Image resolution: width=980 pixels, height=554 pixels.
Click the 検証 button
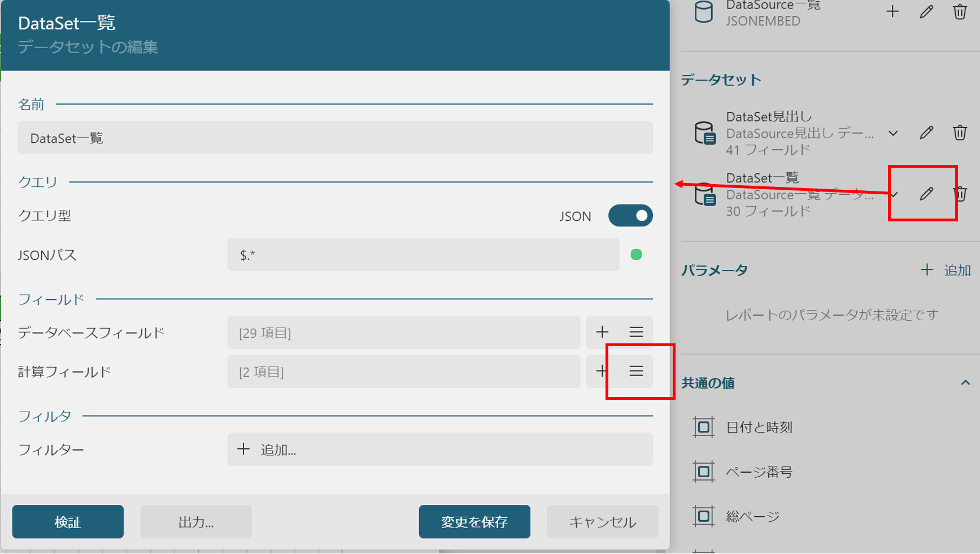click(x=68, y=522)
